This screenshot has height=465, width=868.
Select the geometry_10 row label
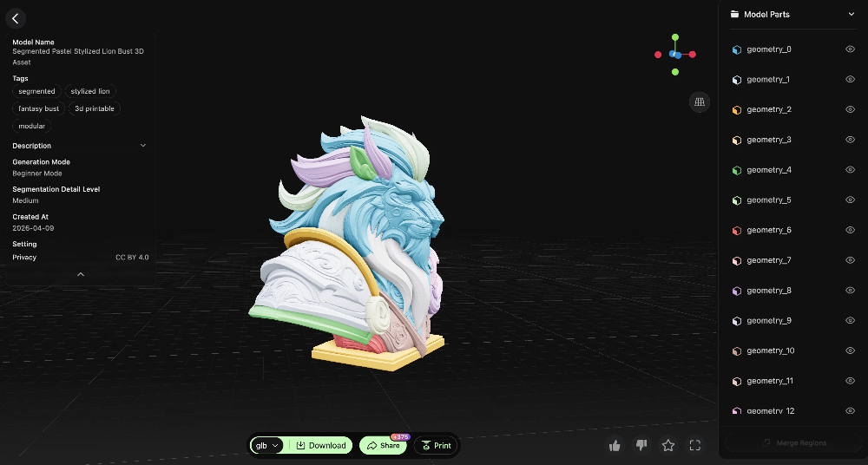[x=770, y=350]
